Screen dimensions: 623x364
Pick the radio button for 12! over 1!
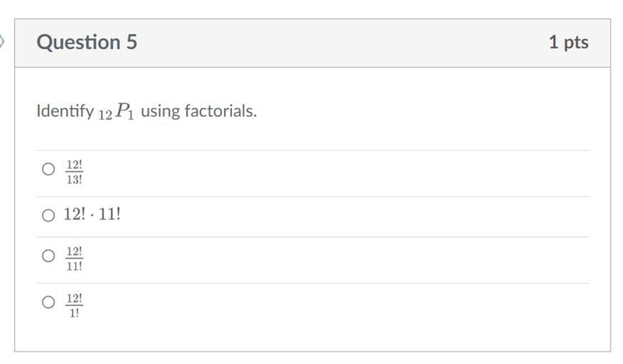(x=48, y=302)
